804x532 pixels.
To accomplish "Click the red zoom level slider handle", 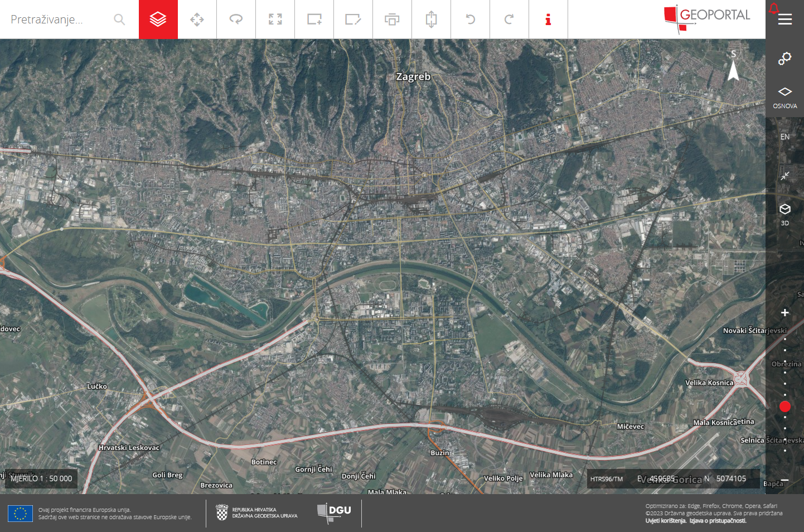I will coord(785,407).
